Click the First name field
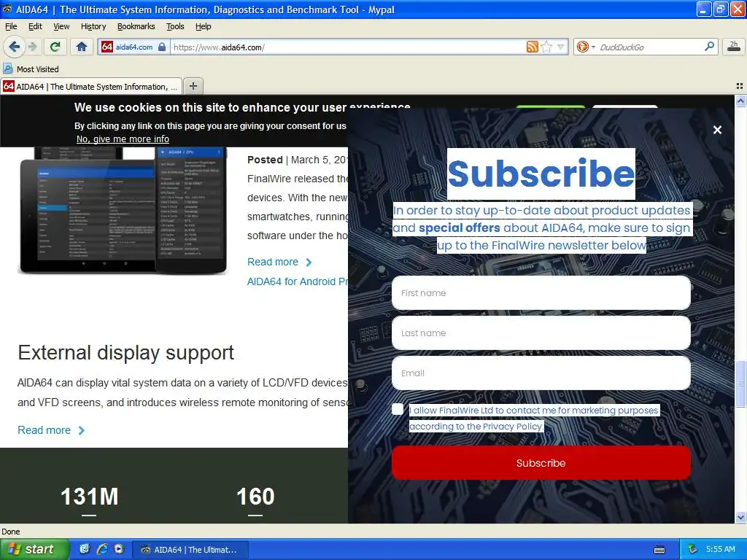The image size is (747, 560). [541, 293]
